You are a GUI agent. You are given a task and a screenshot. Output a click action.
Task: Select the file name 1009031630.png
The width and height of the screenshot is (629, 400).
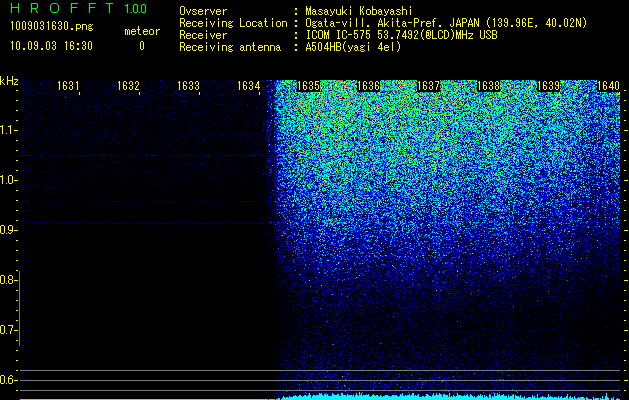(x=52, y=26)
